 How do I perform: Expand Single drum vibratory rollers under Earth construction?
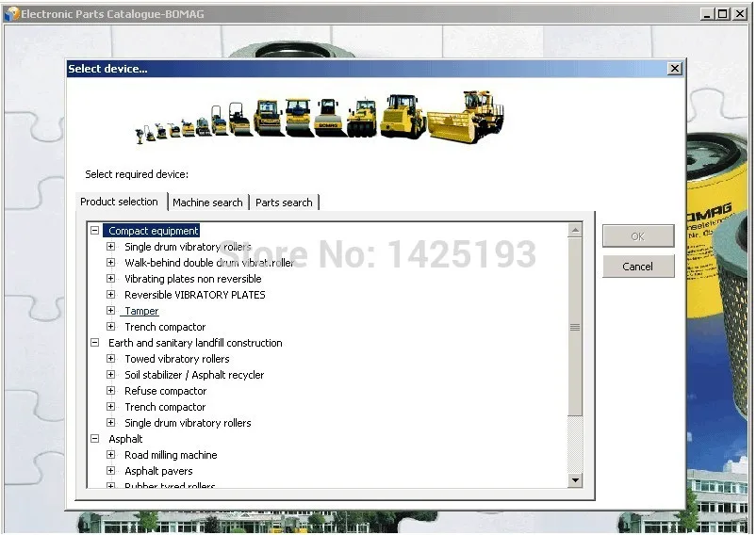(x=111, y=423)
